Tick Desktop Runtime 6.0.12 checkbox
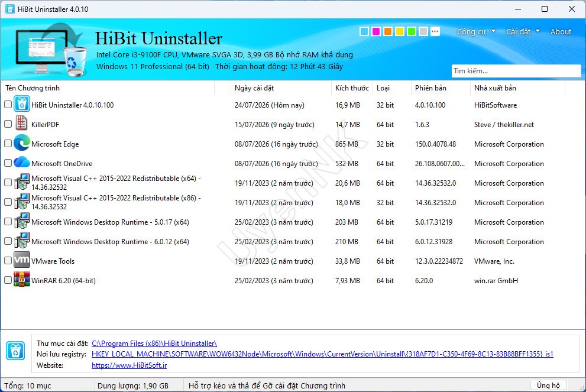 [x=8, y=241]
